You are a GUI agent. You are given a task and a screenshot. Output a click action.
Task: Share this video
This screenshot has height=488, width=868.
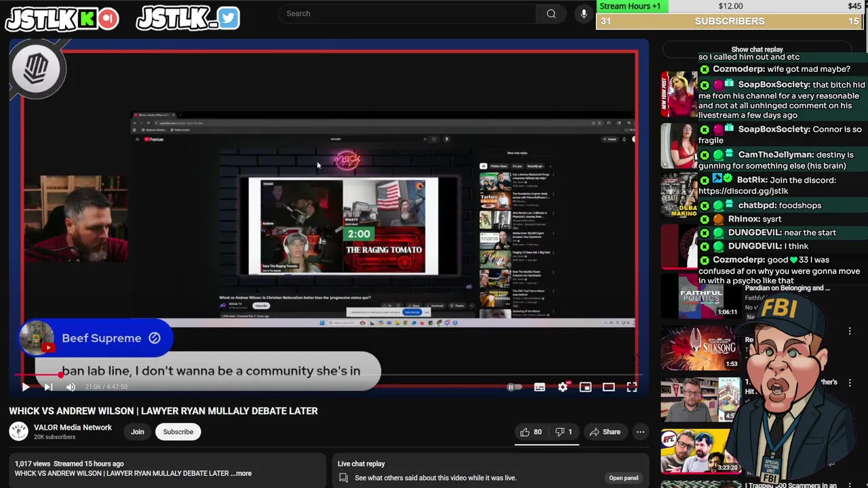(605, 432)
